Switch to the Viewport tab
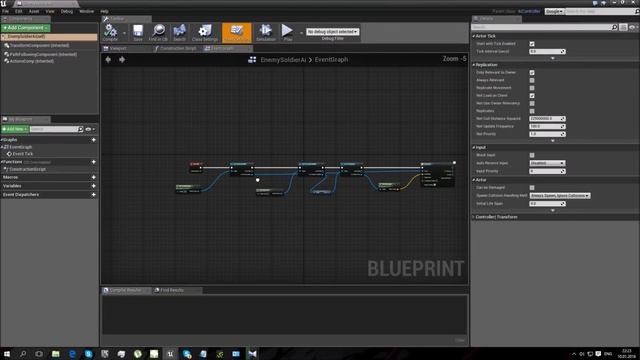This screenshot has width=640, height=360. pos(118,48)
